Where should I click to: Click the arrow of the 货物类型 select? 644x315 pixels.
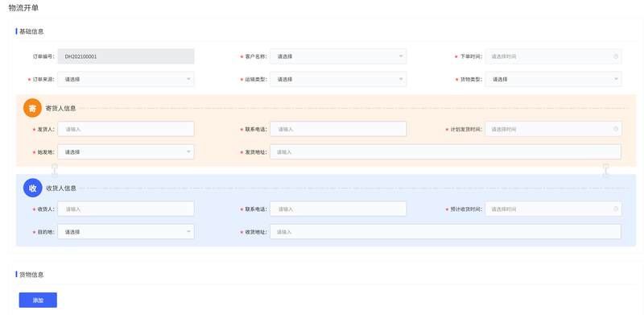616,79
